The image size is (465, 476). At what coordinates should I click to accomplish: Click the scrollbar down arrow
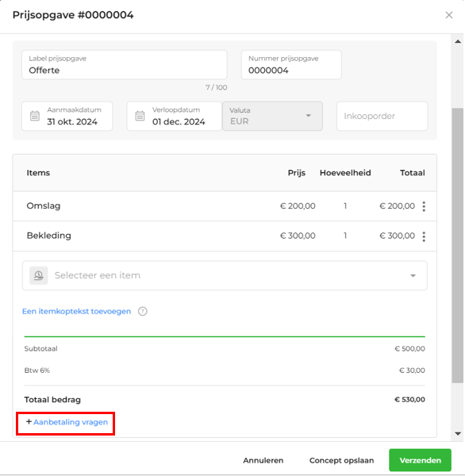click(458, 434)
